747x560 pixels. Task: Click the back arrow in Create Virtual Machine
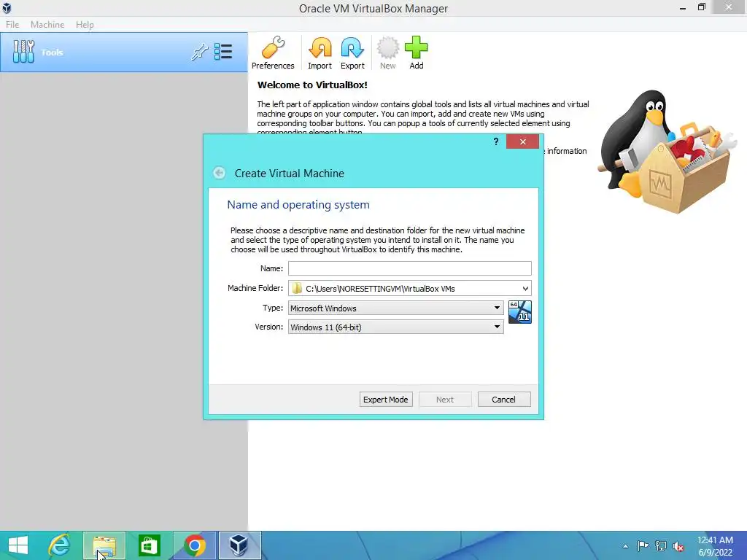click(219, 173)
